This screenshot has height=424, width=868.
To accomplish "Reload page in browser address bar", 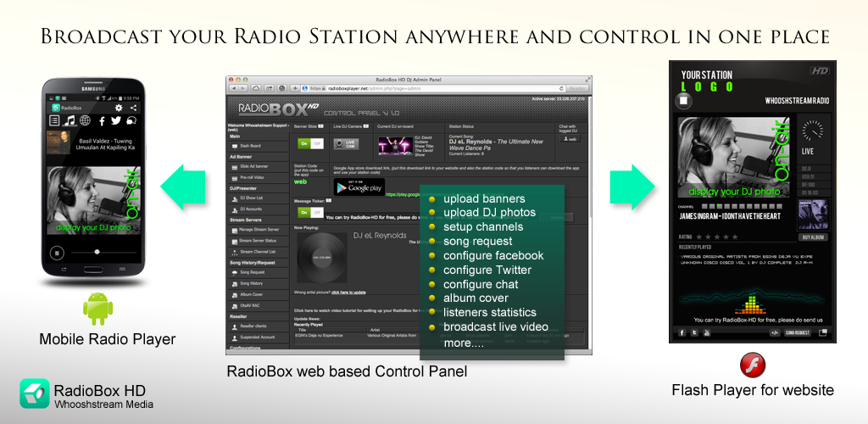I will [x=561, y=88].
